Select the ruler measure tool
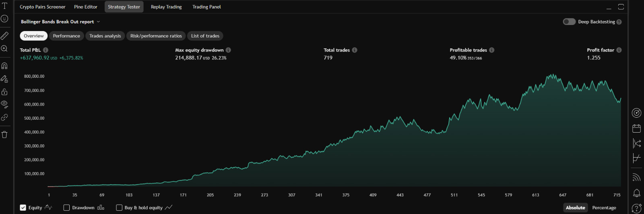Image resolution: width=644 pixels, height=214 pixels. pos(4,36)
